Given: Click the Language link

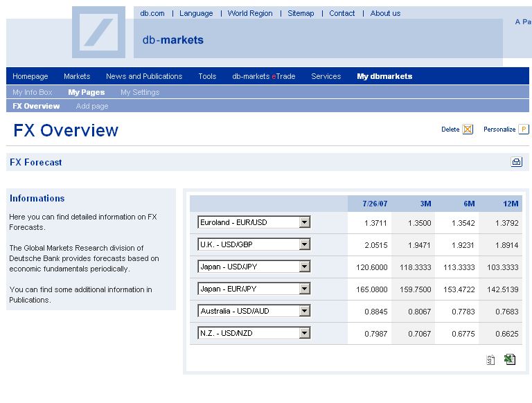Looking at the screenshot, I should coord(196,13).
